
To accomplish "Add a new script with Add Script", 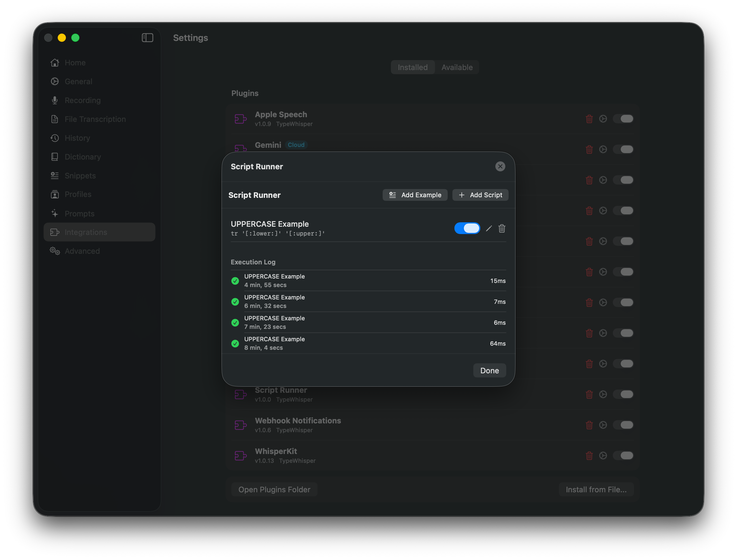I will click(480, 195).
